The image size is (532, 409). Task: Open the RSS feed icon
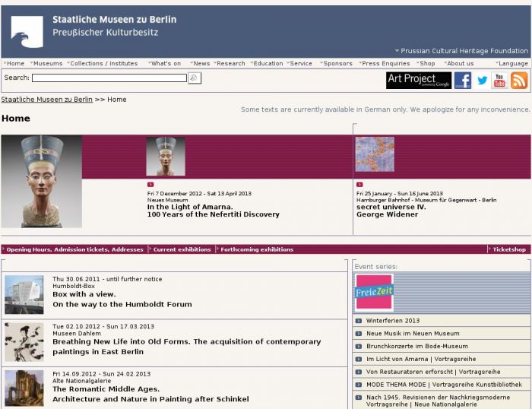(519, 81)
